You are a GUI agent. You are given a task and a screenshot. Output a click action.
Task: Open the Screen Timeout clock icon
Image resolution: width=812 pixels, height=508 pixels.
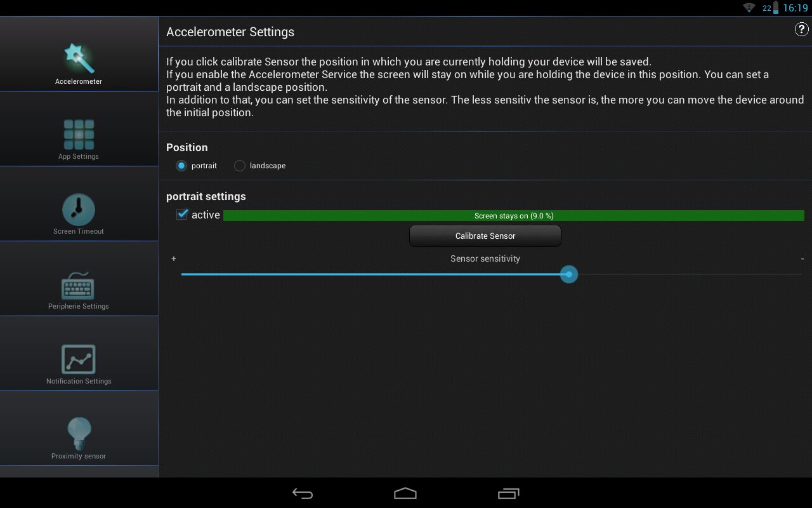(79, 210)
